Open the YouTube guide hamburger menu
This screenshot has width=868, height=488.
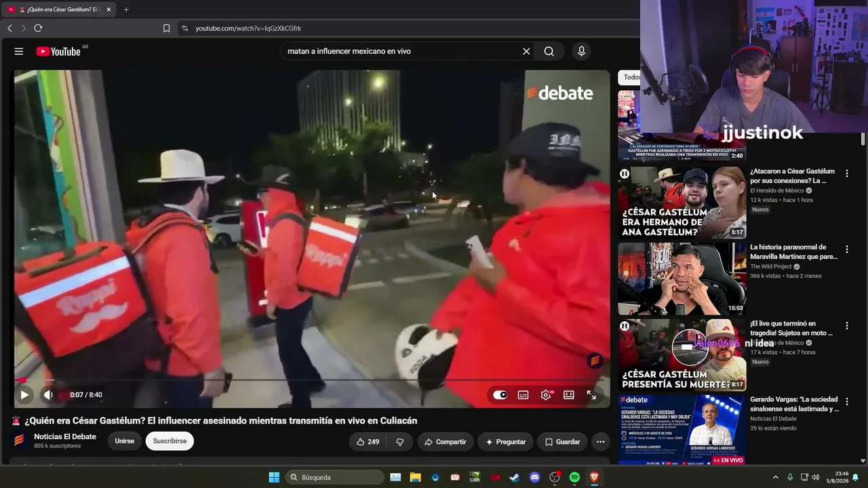[x=19, y=52]
